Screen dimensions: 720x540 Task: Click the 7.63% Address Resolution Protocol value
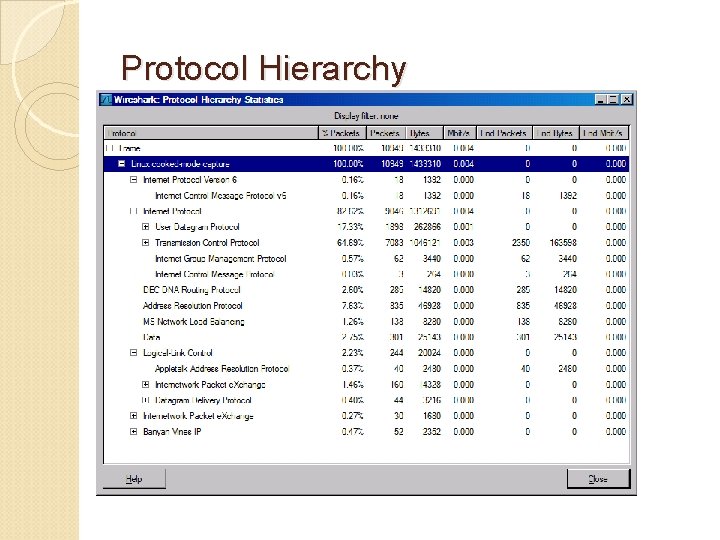click(353, 306)
